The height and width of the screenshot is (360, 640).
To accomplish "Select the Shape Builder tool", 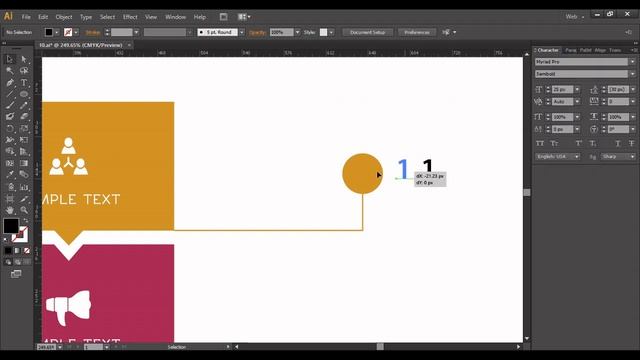I will 9,151.
